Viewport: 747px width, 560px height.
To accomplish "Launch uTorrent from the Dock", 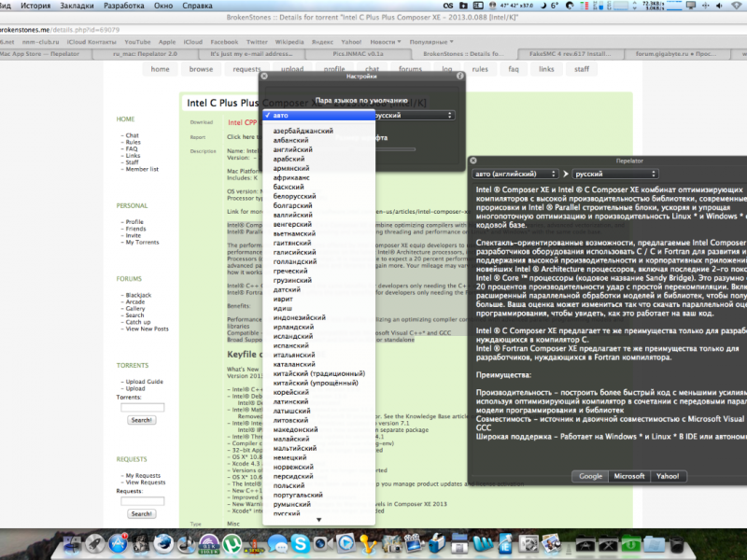I will coord(232,544).
